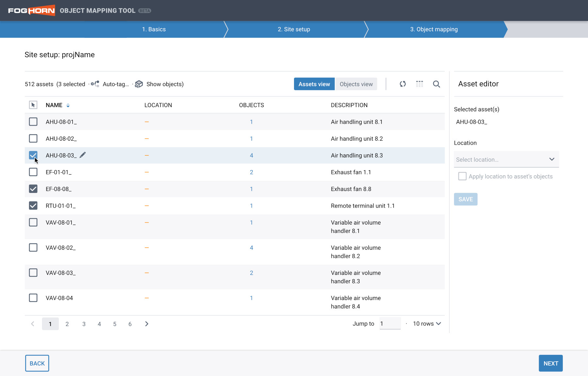588x376 pixels.
Task: Click the select-all cursor icon in header
Action: (x=33, y=105)
